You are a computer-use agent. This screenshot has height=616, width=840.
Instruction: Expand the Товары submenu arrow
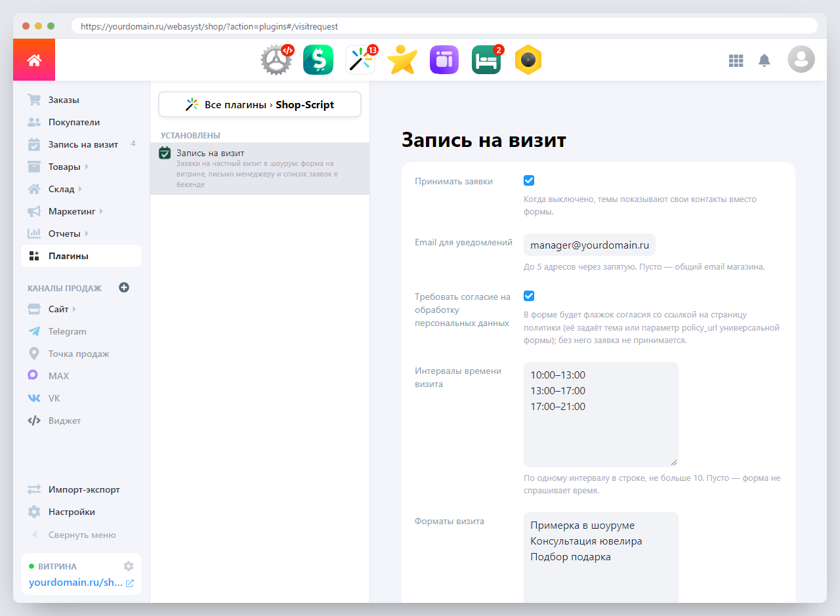87,167
